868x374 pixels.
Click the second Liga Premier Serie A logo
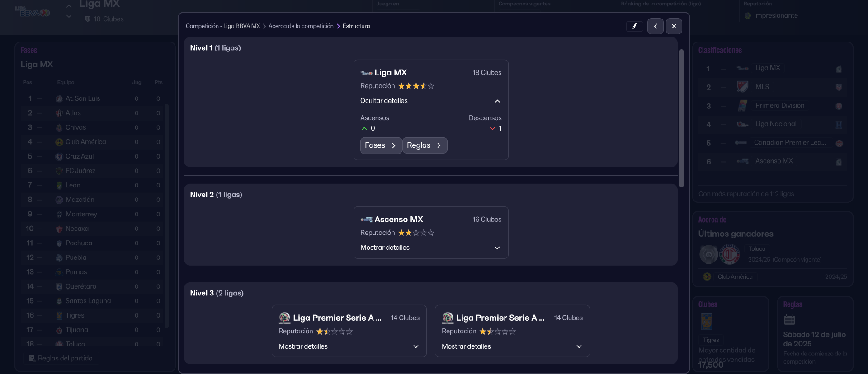pos(448,318)
